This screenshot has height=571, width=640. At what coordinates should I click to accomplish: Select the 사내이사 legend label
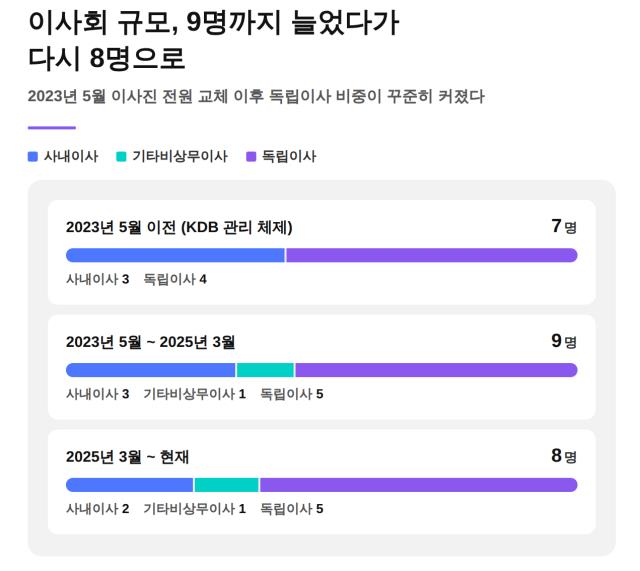click(71, 157)
